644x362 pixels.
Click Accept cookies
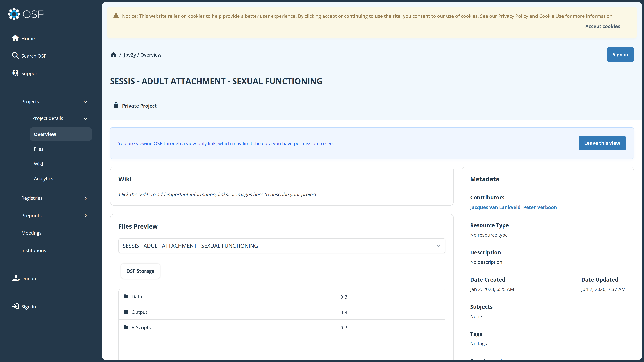click(x=603, y=26)
